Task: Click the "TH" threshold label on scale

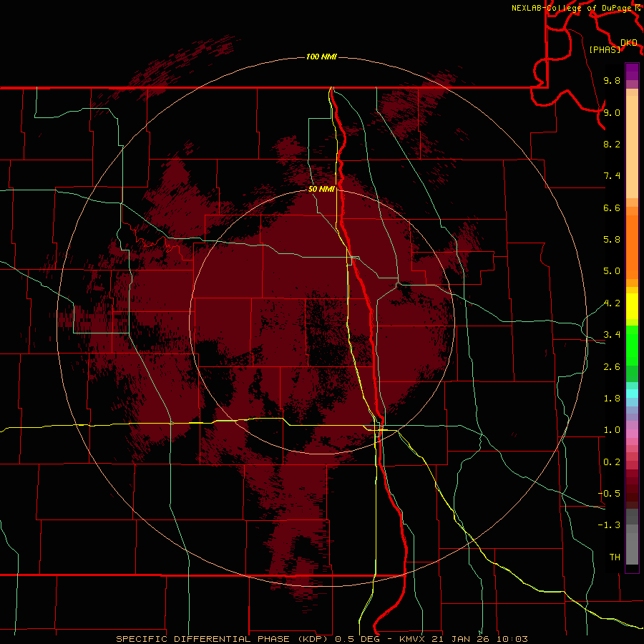Action: (615, 557)
